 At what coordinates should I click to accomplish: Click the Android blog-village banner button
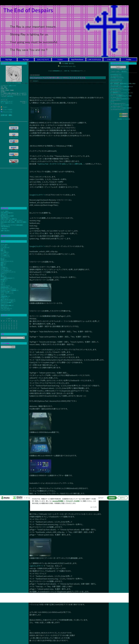[14, 128]
